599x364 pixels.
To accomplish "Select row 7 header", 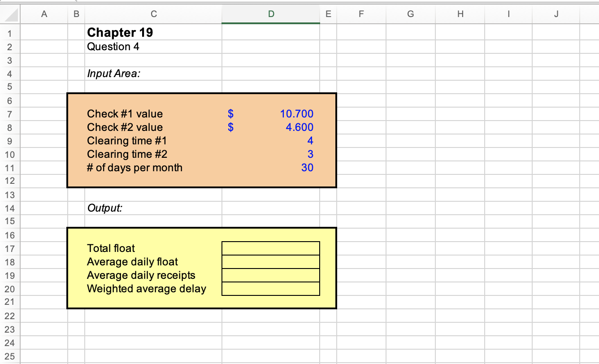I will [10, 114].
